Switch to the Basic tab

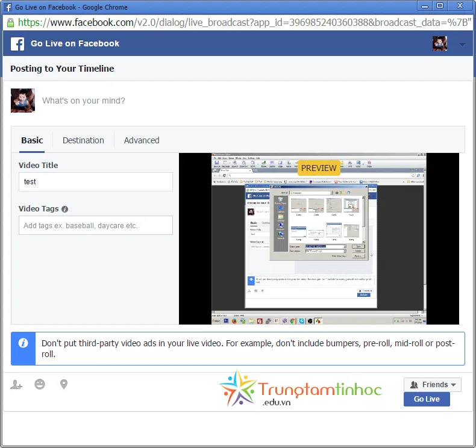pos(32,140)
